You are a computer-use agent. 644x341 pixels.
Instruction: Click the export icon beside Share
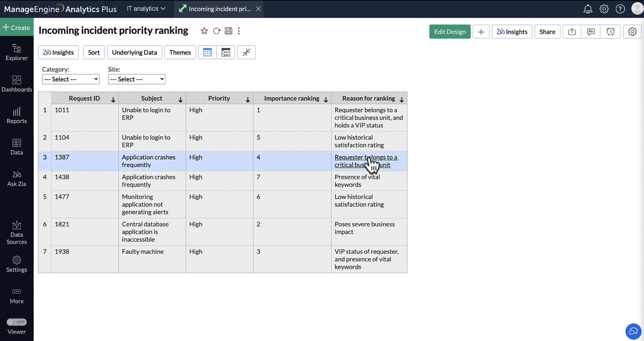pyautogui.click(x=572, y=32)
